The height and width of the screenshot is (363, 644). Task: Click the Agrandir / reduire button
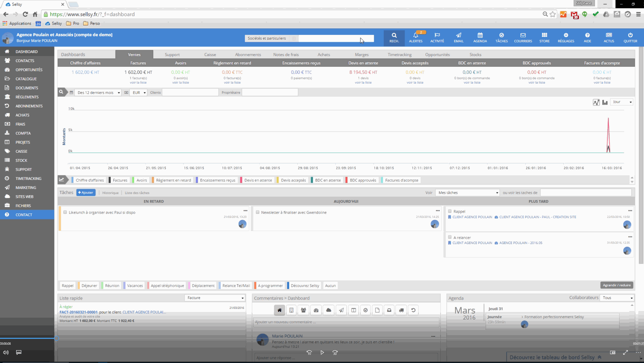616,285
